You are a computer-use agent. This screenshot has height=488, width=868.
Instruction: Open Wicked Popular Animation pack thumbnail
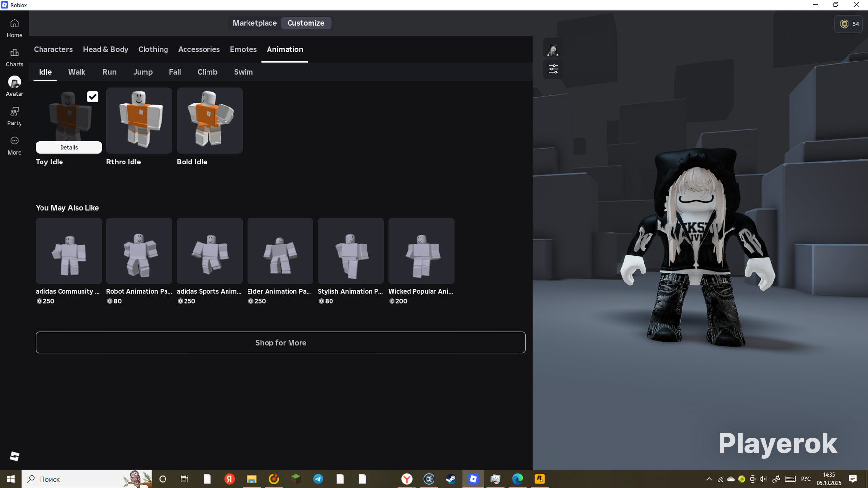coord(421,251)
